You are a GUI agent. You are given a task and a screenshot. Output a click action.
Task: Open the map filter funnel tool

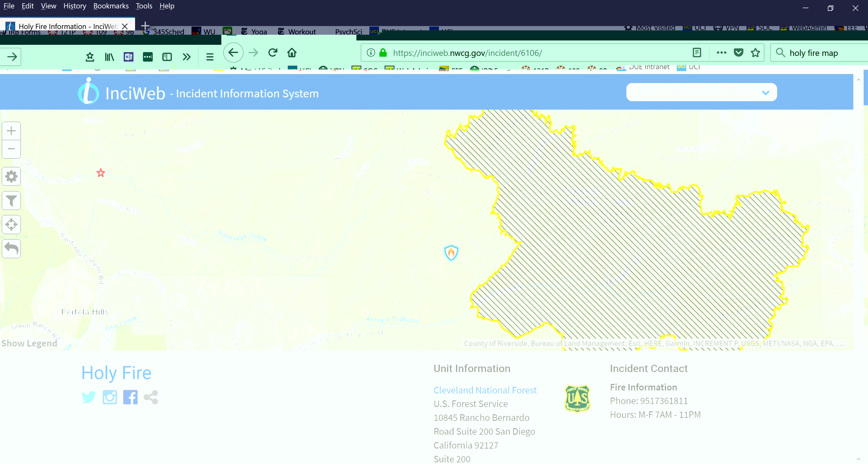click(x=11, y=201)
